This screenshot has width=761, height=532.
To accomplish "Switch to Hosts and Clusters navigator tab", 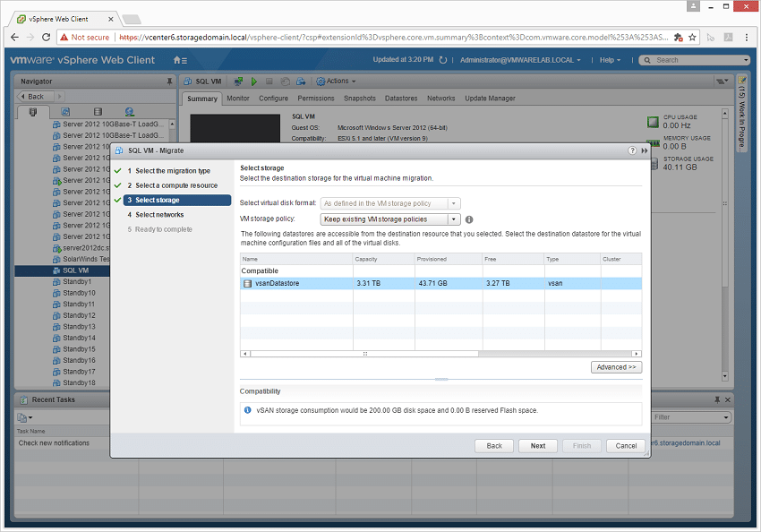I will pos(32,112).
